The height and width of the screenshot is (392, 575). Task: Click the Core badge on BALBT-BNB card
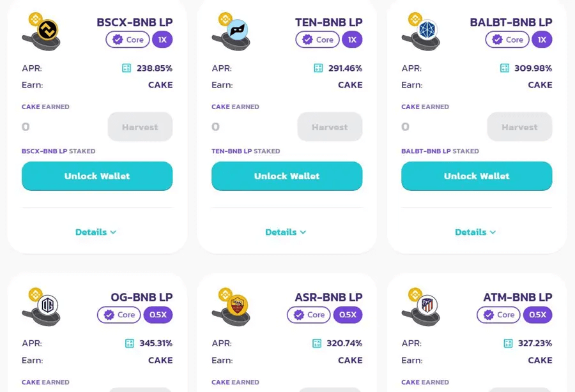[507, 40]
